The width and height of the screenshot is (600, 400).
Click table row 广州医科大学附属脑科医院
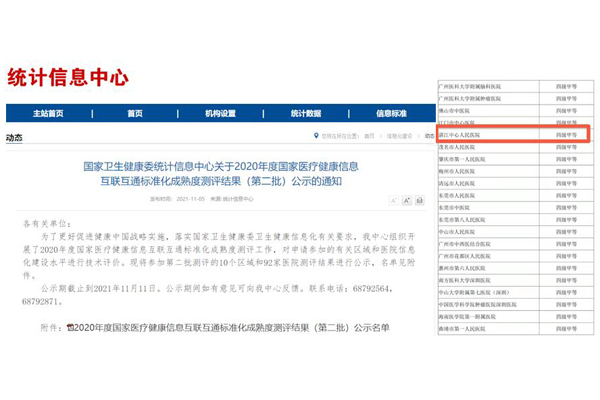pyautogui.click(x=516, y=87)
